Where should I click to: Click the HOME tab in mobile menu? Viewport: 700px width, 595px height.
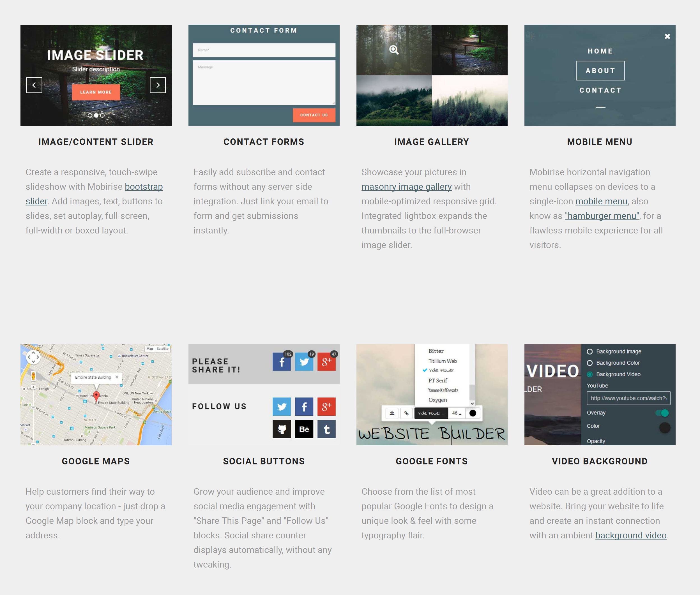point(600,51)
